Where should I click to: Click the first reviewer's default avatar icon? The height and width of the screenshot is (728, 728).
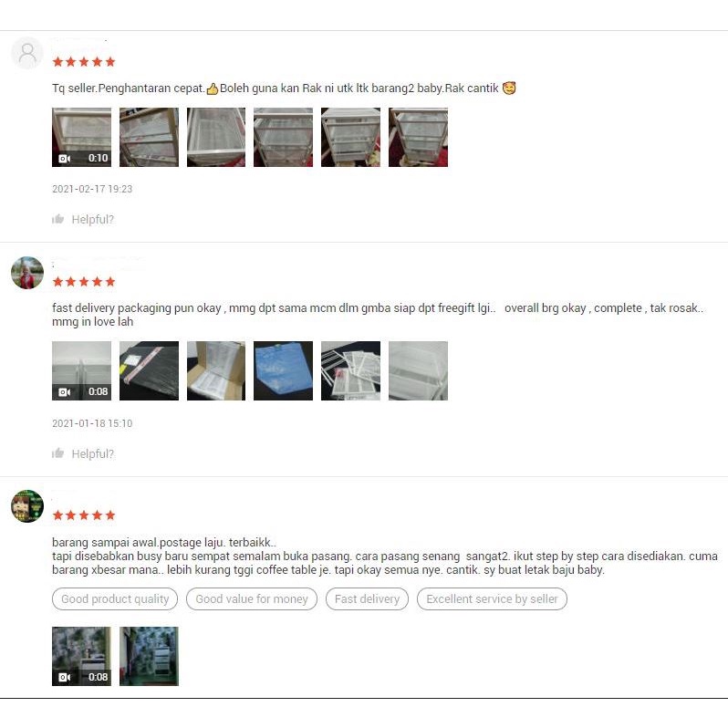27,53
